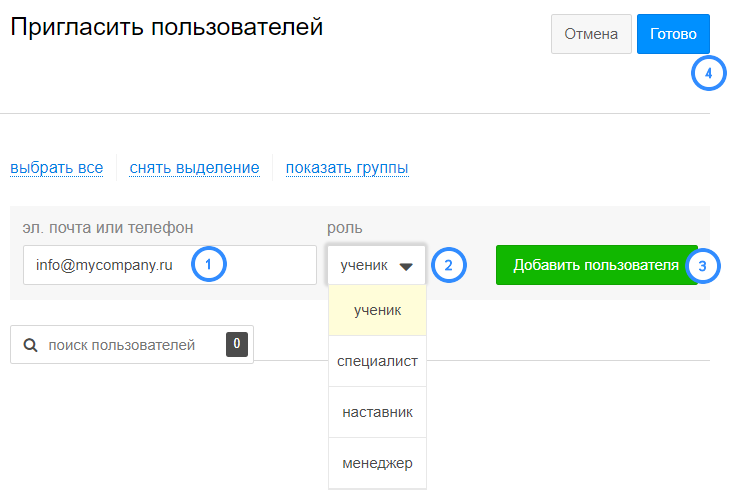Click the выбрать все link
729x496 pixels.
click(57, 168)
